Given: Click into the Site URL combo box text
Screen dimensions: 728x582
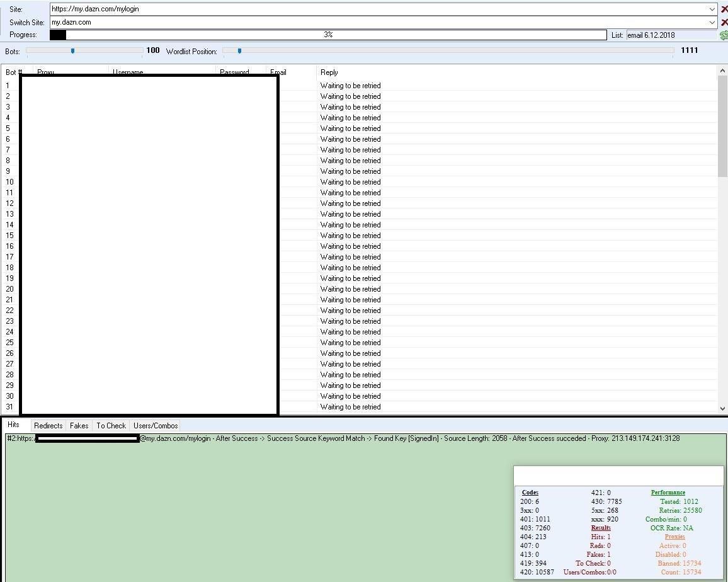Looking at the screenshot, I should coord(378,9).
